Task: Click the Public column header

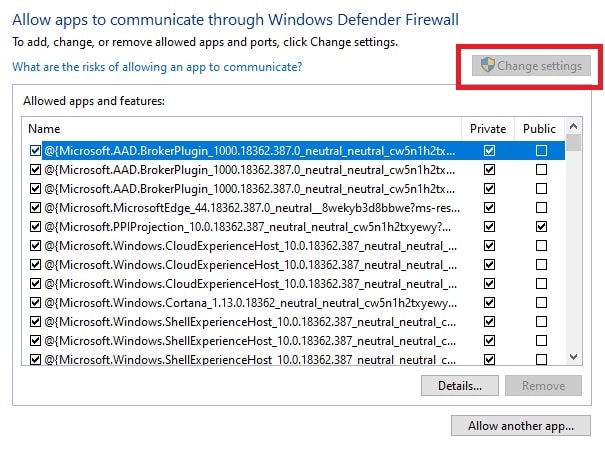Action: 539,129
